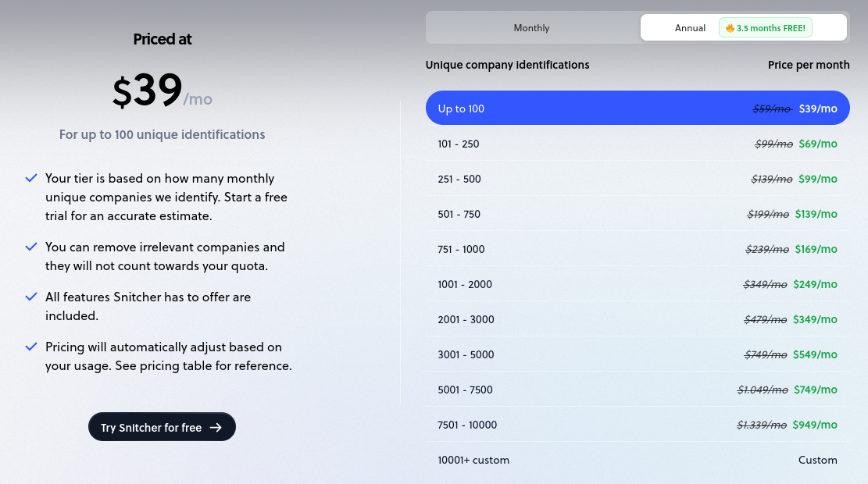Click the $249/mo discounted price

(815, 283)
